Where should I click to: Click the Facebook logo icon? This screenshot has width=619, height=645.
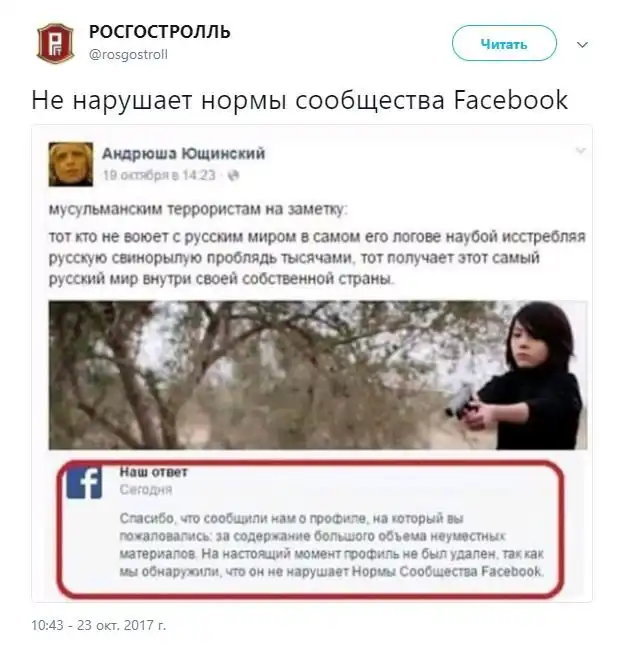[x=84, y=483]
